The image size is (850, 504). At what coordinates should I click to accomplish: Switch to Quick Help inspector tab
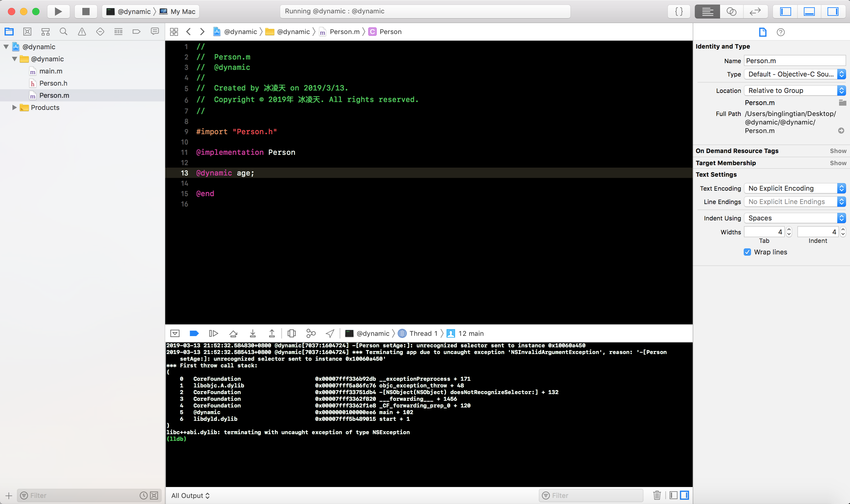[780, 32]
